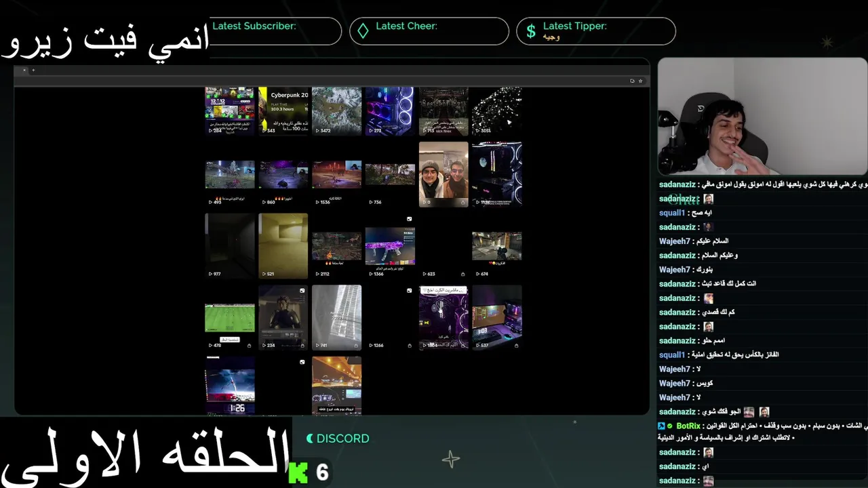Click the Discord crescent icon

310,439
